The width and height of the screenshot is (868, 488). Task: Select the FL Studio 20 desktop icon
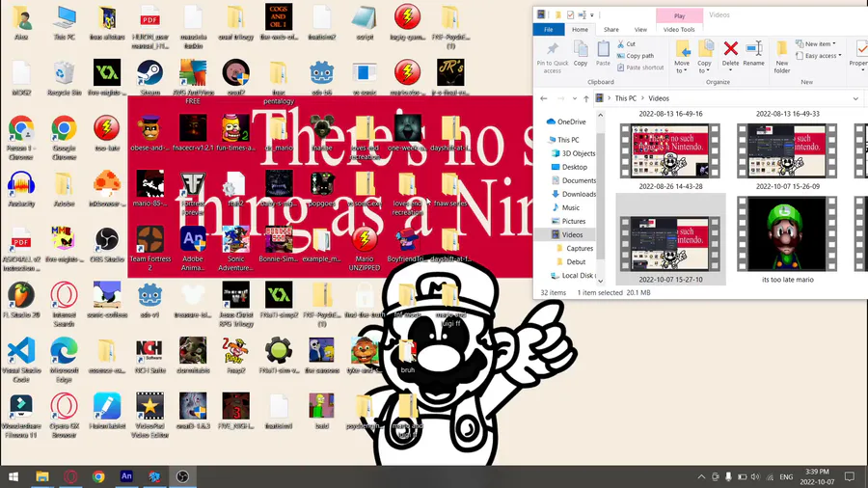pos(21,295)
